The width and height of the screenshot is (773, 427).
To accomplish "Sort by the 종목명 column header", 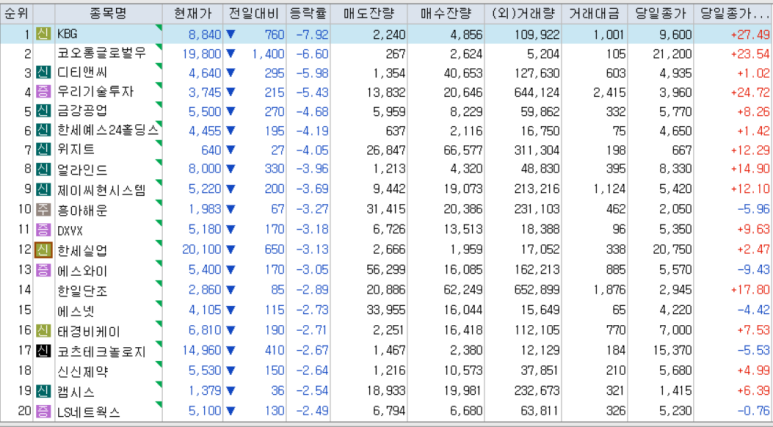I will [x=108, y=13].
